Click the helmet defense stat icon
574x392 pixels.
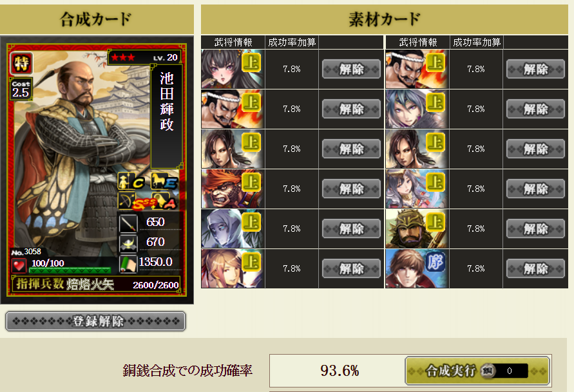click(128, 243)
